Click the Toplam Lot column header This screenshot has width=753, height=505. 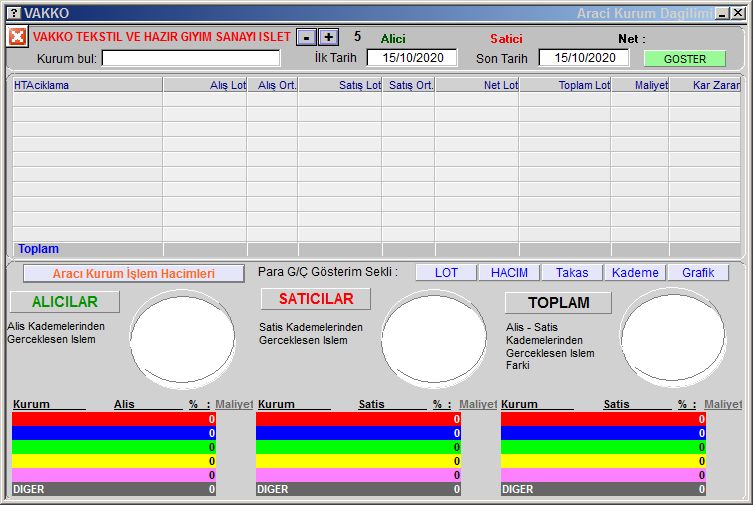[x=565, y=85]
